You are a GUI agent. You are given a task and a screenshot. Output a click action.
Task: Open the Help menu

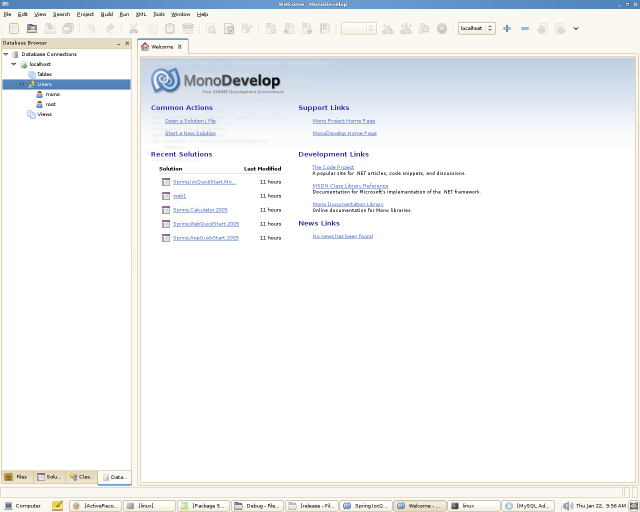point(202,14)
